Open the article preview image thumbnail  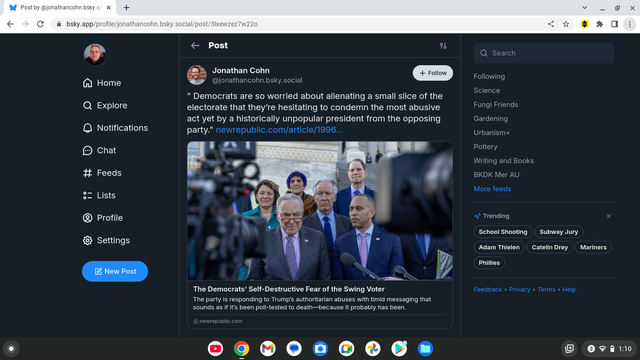pyautogui.click(x=320, y=211)
